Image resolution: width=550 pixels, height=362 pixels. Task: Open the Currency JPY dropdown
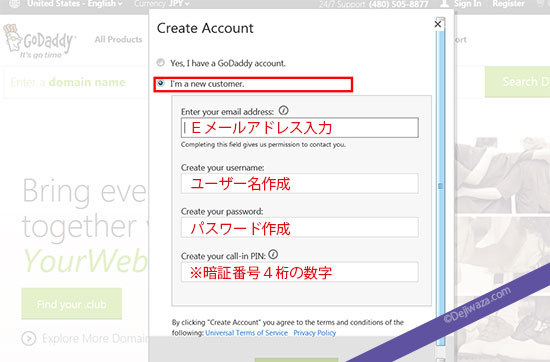[x=162, y=4]
